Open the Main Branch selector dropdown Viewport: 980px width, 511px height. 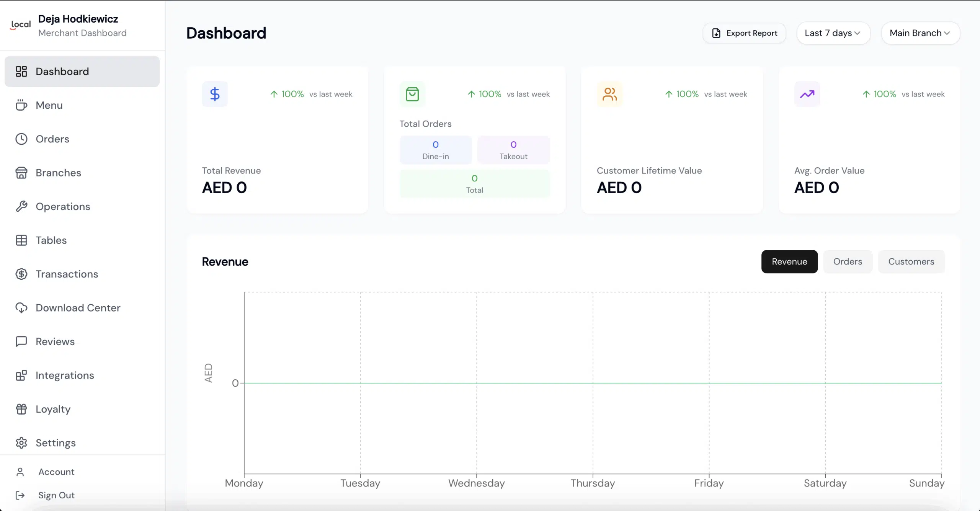[x=920, y=33]
